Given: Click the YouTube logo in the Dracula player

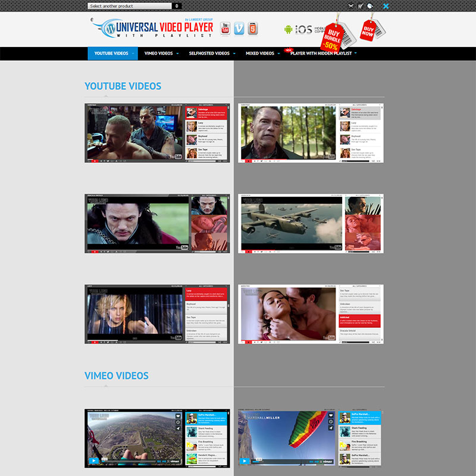Looking at the screenshot, I should coord(182,248).
